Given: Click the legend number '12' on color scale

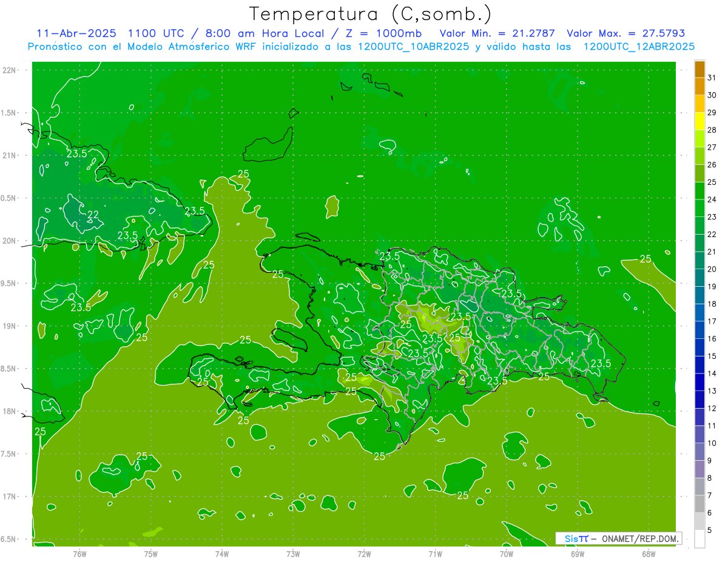Looking at the screenshot, I should pyautogui.click(x=712, y=409).
